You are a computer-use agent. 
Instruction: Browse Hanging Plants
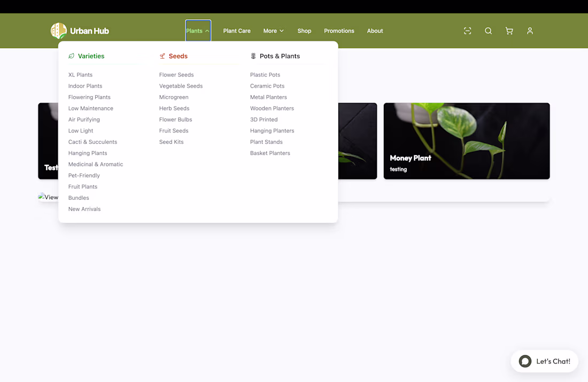[88, 153]
